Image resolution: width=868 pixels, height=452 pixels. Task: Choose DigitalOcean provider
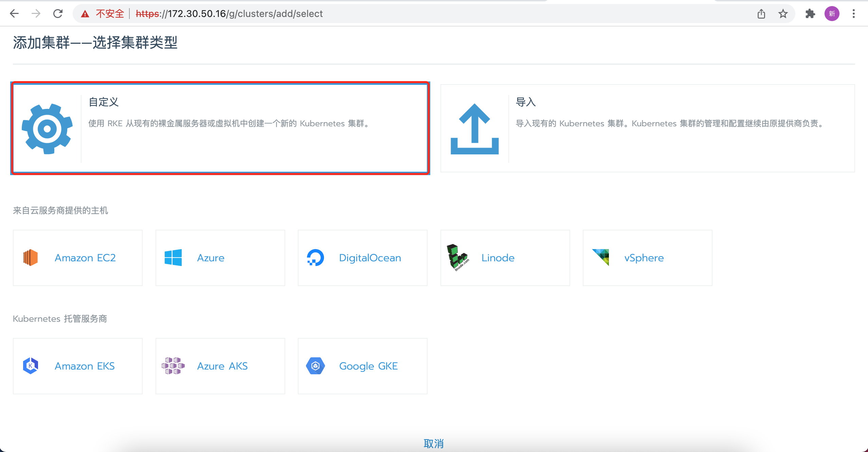tap(363, 258)
